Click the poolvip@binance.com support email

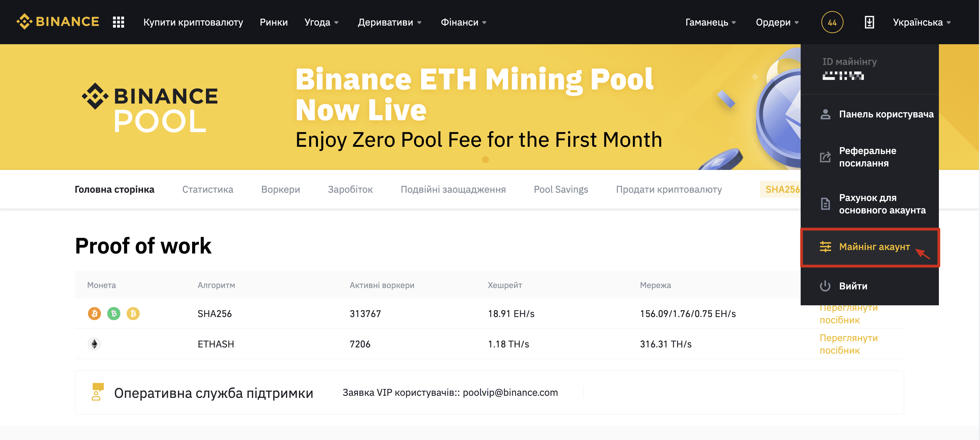pyautogui.click(x=510, y=392)
